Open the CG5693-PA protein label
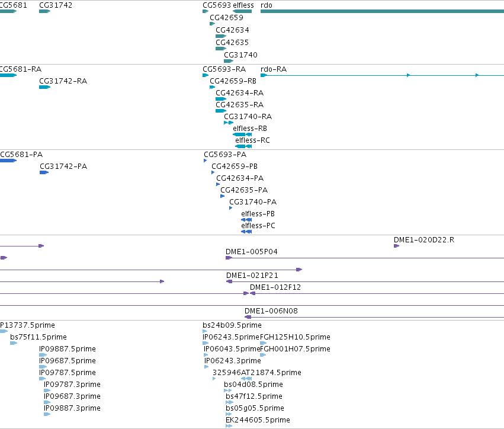This screenshot has width=504, height=429. pyautogui.click(x=225, y=155)
